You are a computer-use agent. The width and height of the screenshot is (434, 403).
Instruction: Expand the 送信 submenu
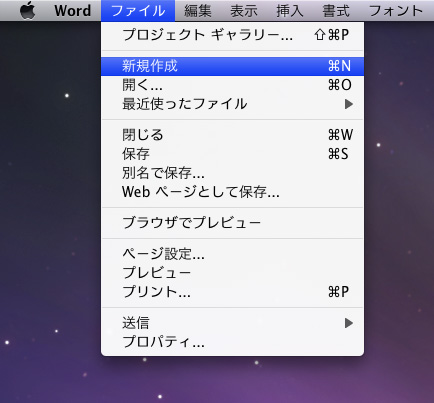[x=232, y=323]
